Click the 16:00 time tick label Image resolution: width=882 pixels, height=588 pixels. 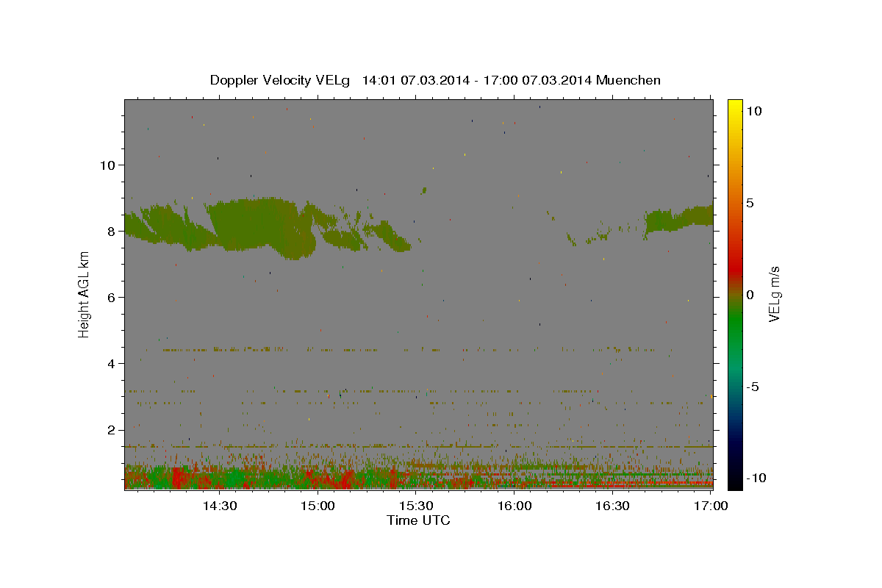(x=514, y=506)
